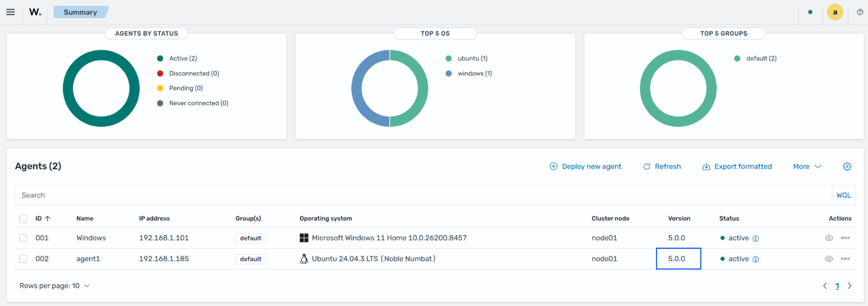View Windows agent details eye icon
The image size is (868, 306).
(829, 238)
